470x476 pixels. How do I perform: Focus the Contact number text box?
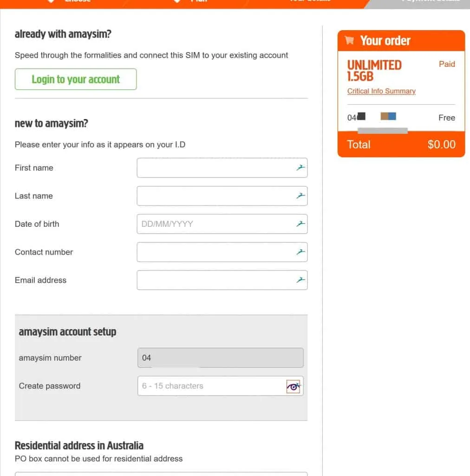(x=216, y=252)
